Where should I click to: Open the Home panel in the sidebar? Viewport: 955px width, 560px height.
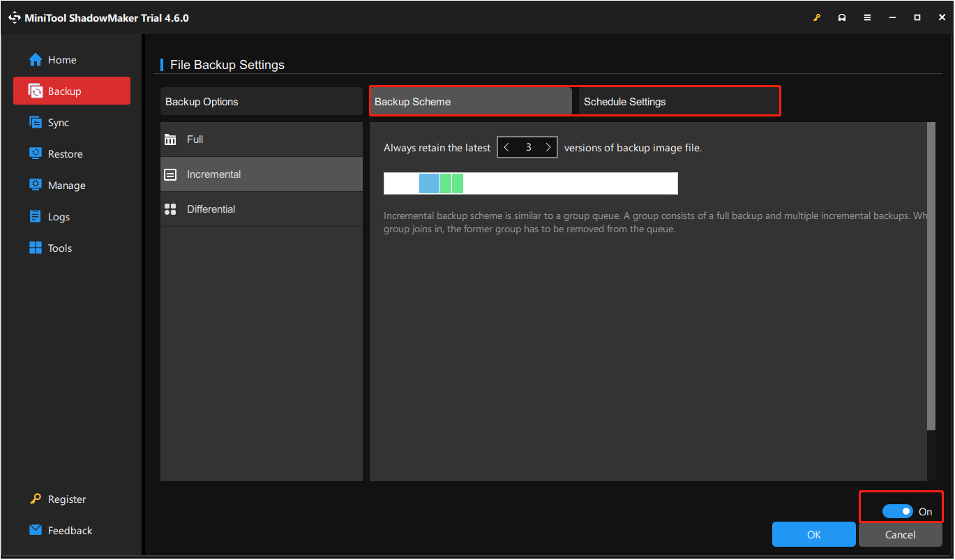point(60,59)
